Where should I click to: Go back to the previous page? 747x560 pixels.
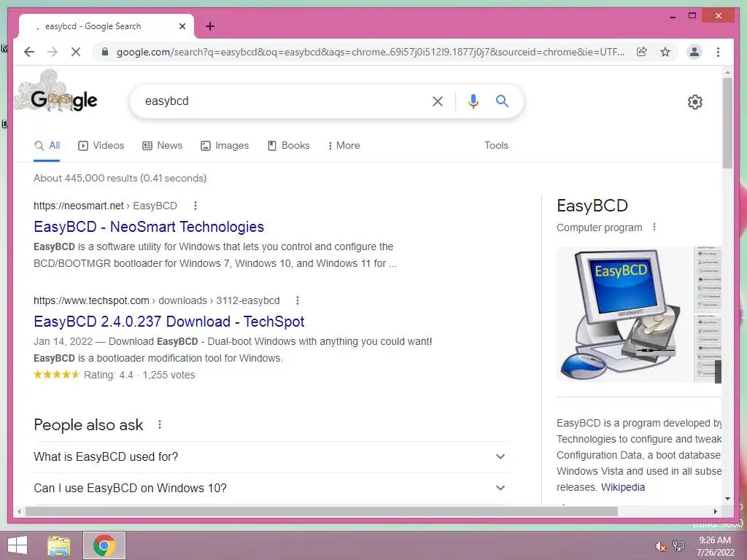point(29,52)
